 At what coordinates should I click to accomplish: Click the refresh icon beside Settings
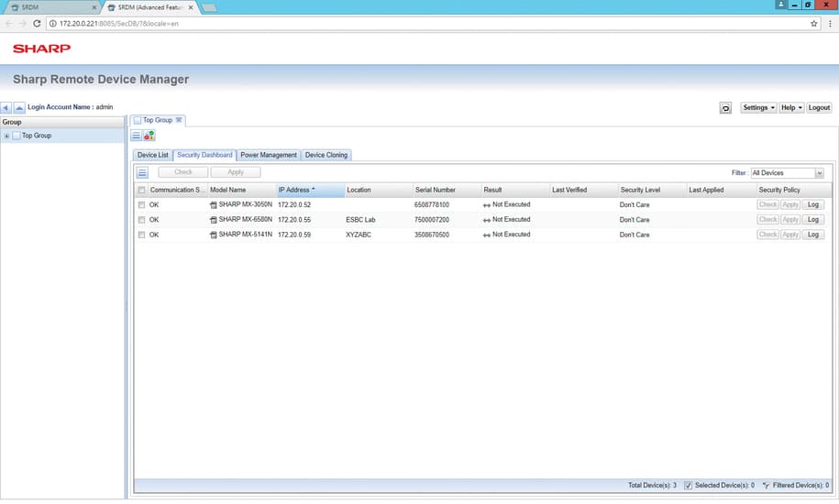pos(725,107)
